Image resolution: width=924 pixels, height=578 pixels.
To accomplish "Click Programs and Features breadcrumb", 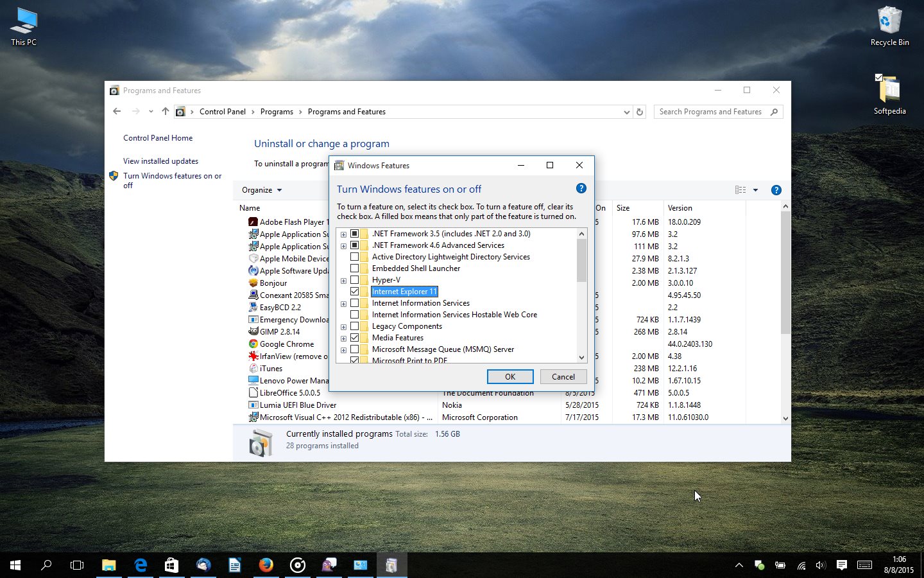I will (346, 112).
